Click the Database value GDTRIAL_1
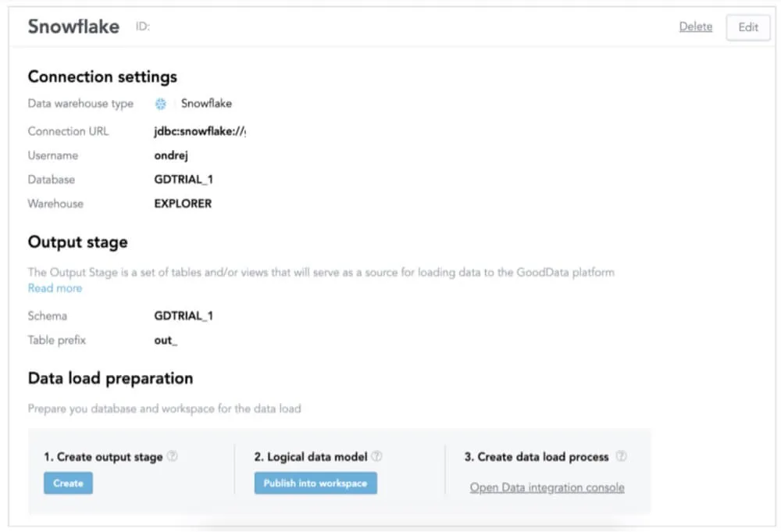 pos(184,180)
